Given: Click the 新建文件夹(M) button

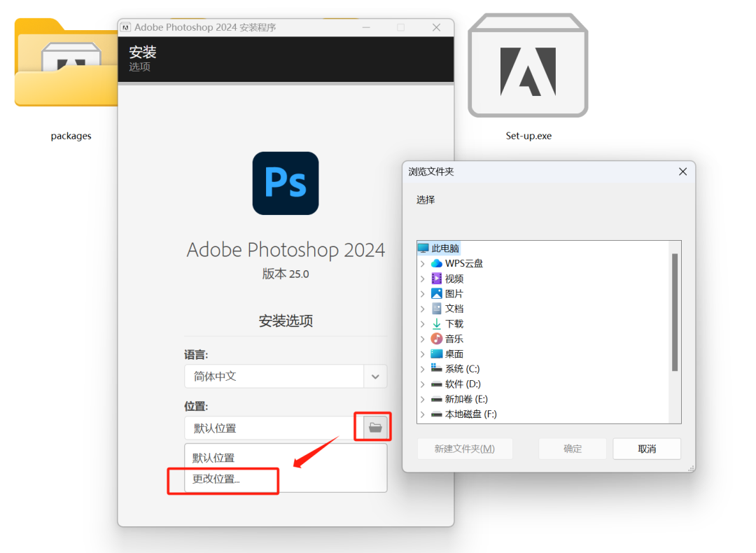Looking at the screenshot, I should (x=464, y=449).
